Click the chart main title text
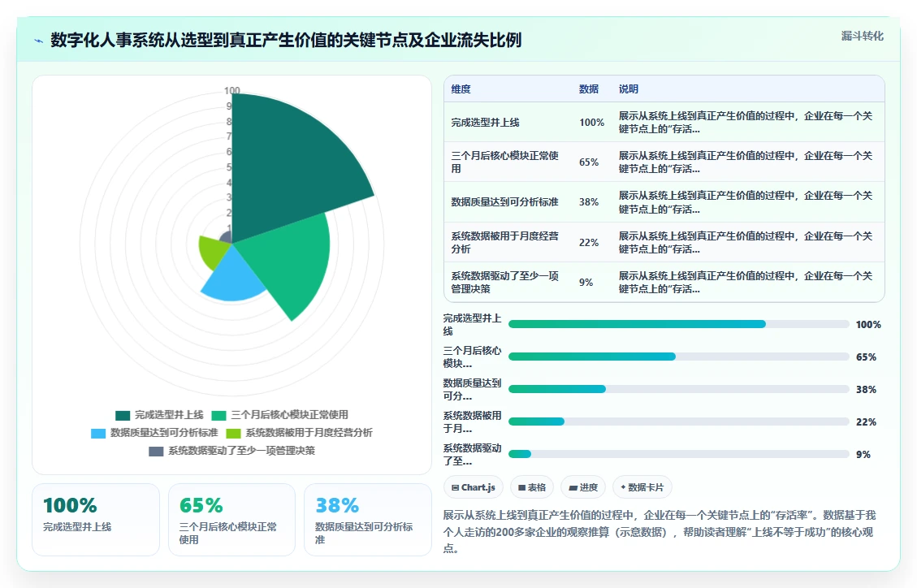Viewport: 917px width, 588px height. (286, 41)
